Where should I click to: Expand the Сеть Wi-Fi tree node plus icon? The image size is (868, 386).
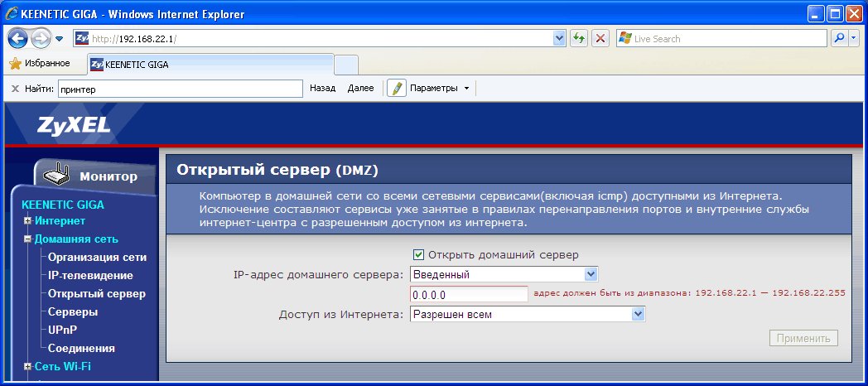27,367
